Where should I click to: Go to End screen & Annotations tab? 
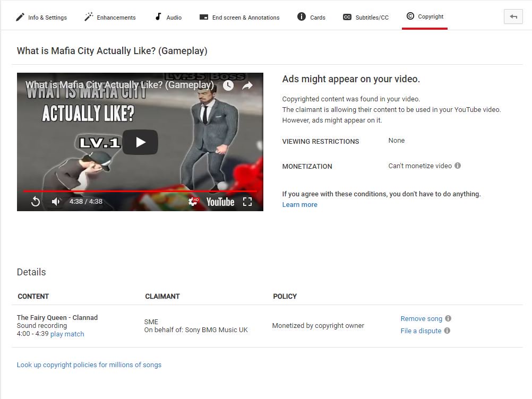[x=239, y=17]
